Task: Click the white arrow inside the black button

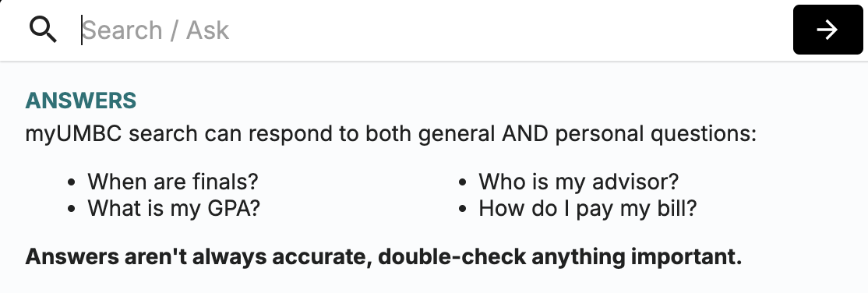Action: (x=827, y=30)
